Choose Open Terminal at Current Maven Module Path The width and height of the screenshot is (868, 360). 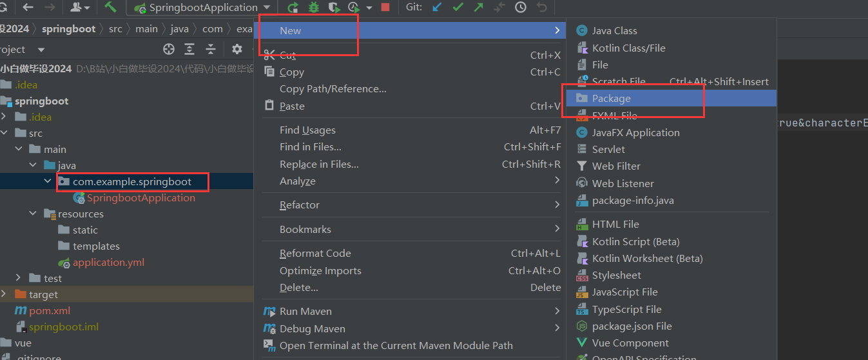[x=412, y=345]
